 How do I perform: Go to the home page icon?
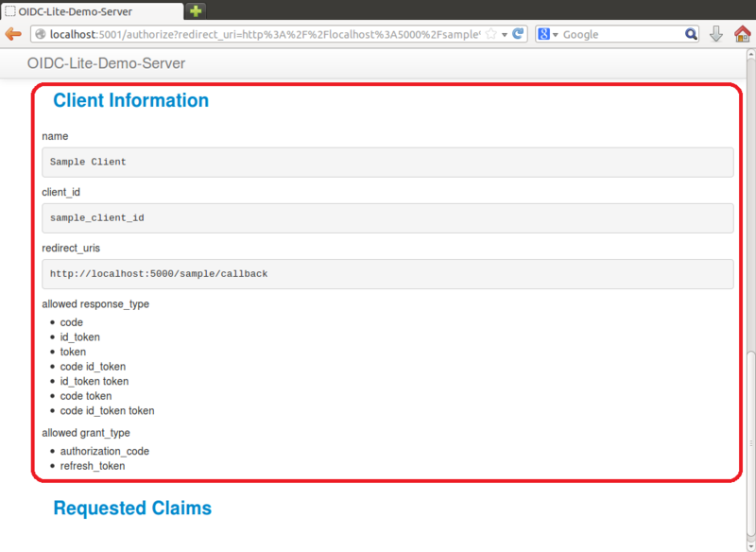click(x=743, y=34)
